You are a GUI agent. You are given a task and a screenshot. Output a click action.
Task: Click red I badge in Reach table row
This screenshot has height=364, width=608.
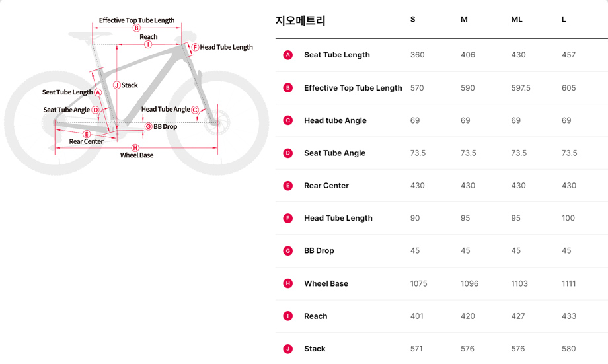pyautogui.click(x=287, y=316)
